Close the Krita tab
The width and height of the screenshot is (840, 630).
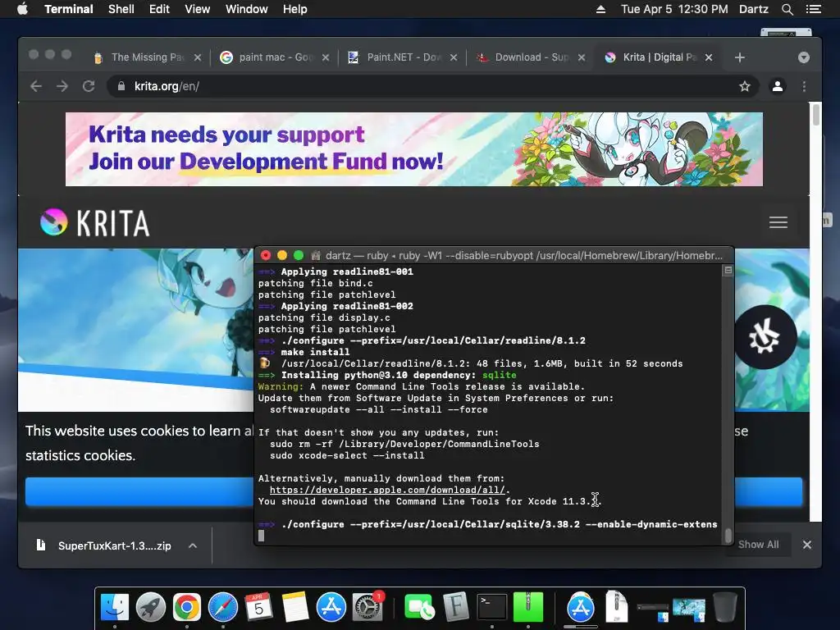coord(709,57)
